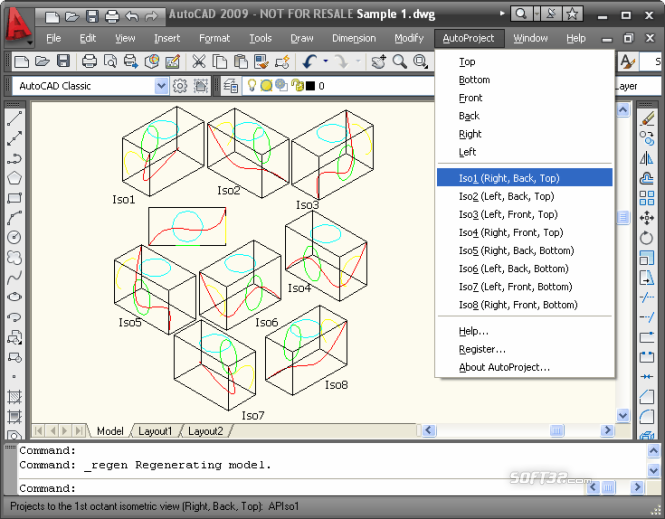Click the Rotate modify tool

[647, 237]
